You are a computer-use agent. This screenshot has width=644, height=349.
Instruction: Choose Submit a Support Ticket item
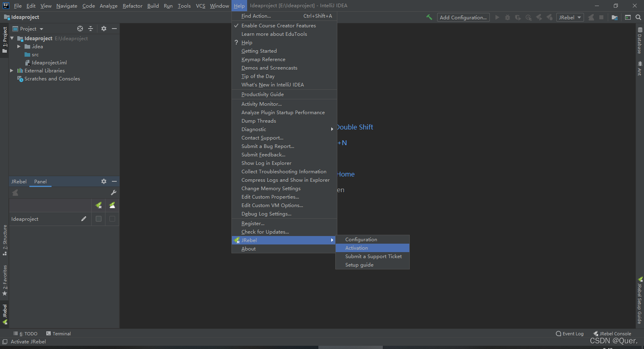click(x=372, y=256)
